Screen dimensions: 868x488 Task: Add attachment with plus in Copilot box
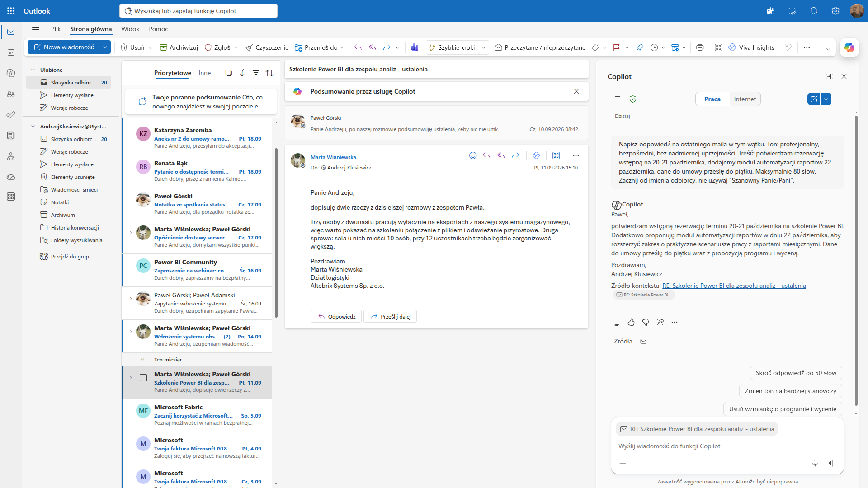point(623,463)
